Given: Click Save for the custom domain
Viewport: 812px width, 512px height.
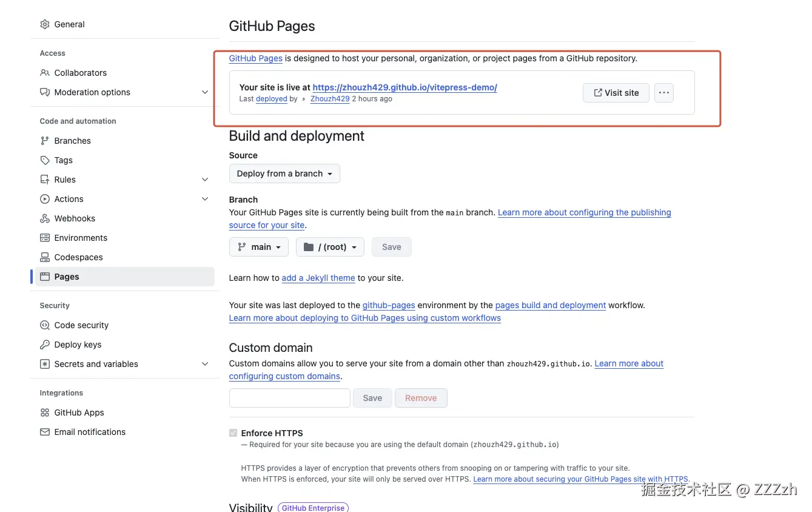Looking at the screenshot, I should click(372, 398).
